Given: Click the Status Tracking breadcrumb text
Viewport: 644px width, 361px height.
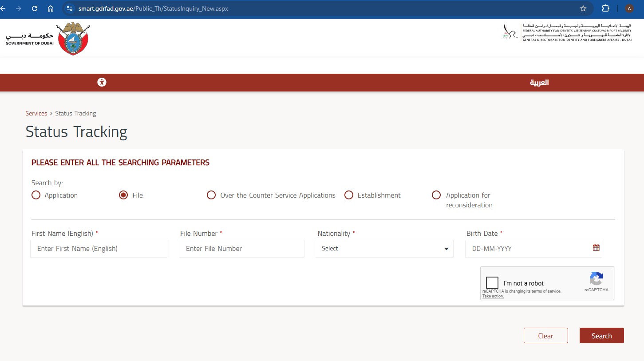Looking at the screenshot, I should pos(75,113).
